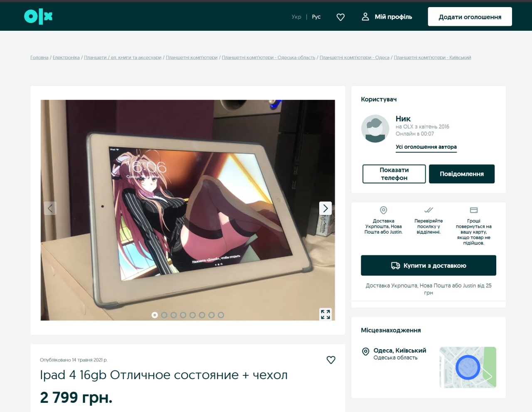Click Показати телефон button
This screenshot has width=532, height=412.
[x=394, y=174]
